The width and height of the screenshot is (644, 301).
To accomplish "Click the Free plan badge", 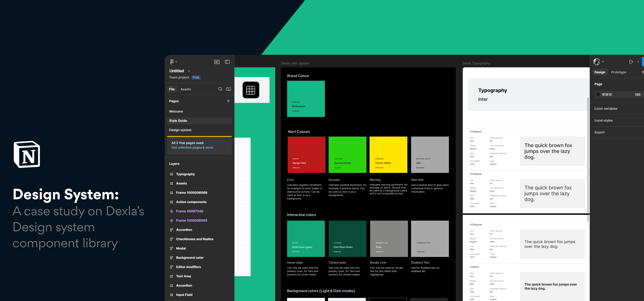I will [196, 77].
